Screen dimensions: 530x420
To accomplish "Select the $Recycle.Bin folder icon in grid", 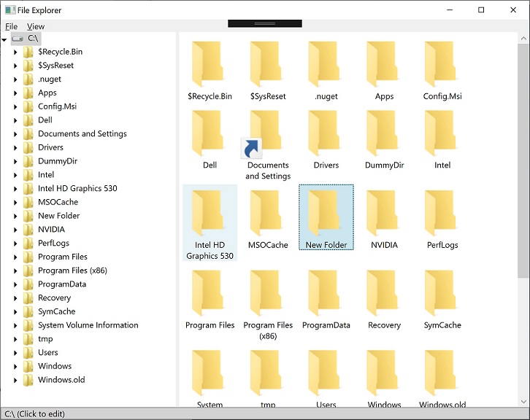I will coord(210,66).
